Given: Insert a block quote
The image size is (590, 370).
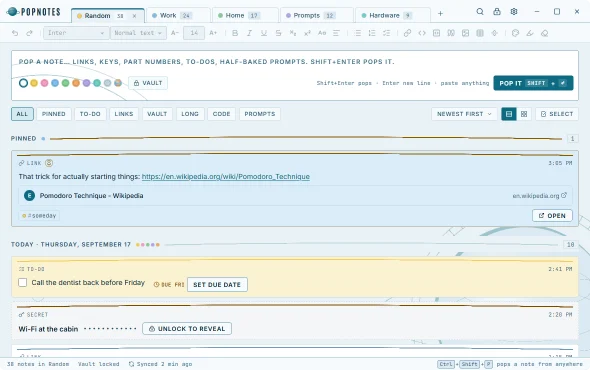Looking at the screenshot, I should (x=451, y=33).
